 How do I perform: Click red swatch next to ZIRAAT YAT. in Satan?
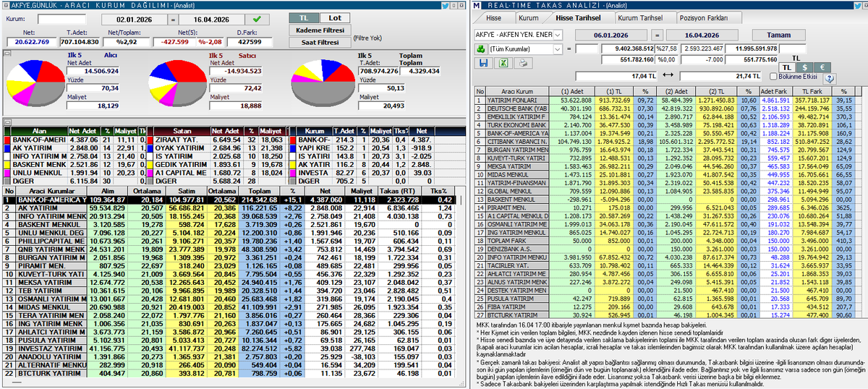[151, 139]
